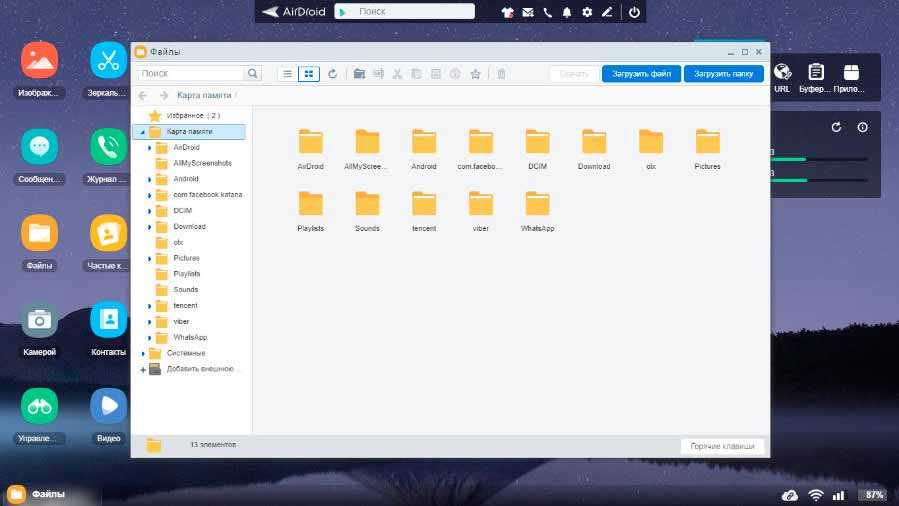Screen dimensions: 899x506
Task: Select Избранное in the sidebar
Action: tap(185, 116)
